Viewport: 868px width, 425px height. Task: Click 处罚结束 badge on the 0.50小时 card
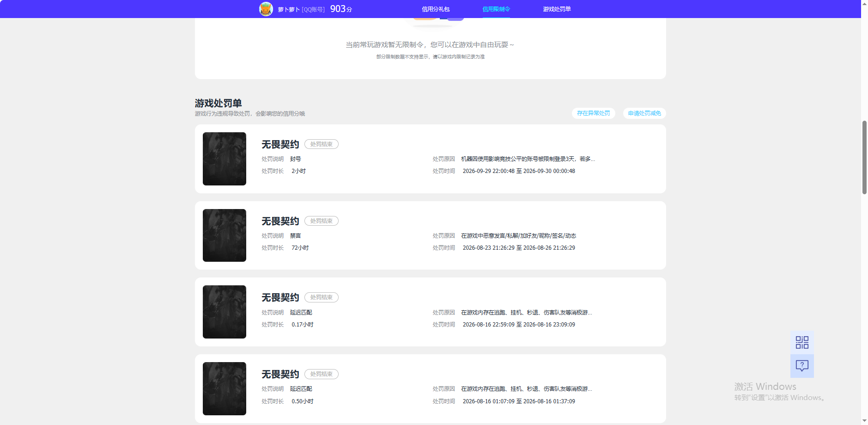click(322, 374)
